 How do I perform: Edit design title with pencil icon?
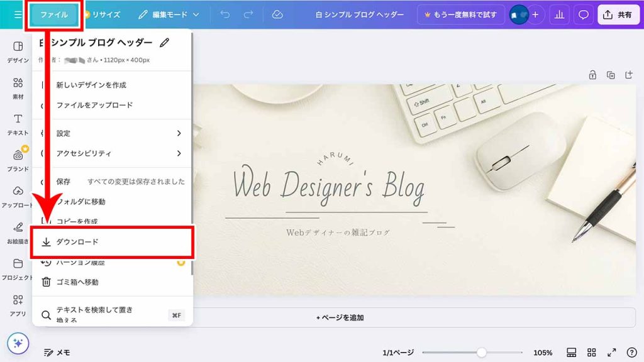coord(165,43)
